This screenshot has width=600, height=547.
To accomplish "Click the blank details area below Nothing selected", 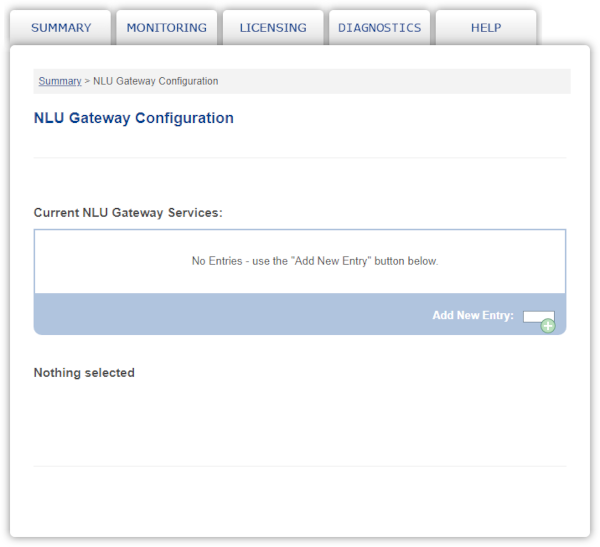I will coord(300,423).
